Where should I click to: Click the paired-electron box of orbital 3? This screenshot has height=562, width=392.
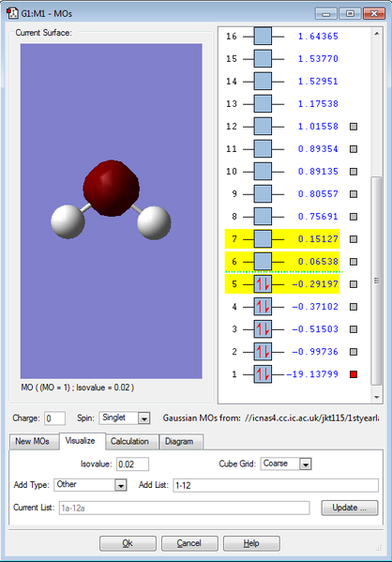263,329
